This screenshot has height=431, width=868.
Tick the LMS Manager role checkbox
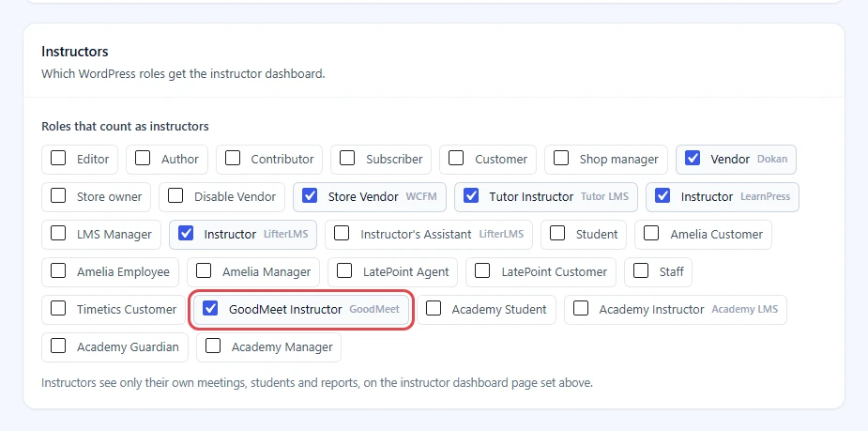(x=58, y=234)
